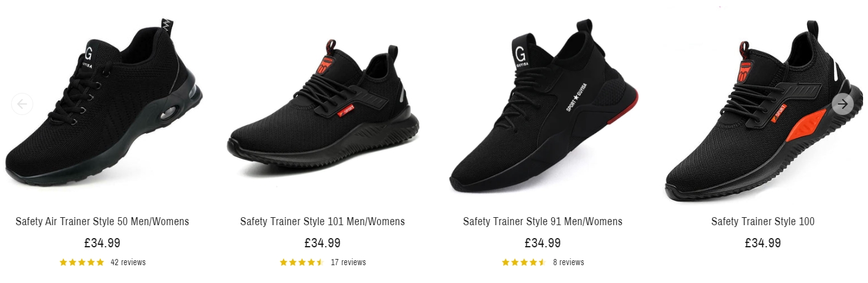View the 8 reviews link
The height and width of the screenshot is (283, 868).
[568, 262]
